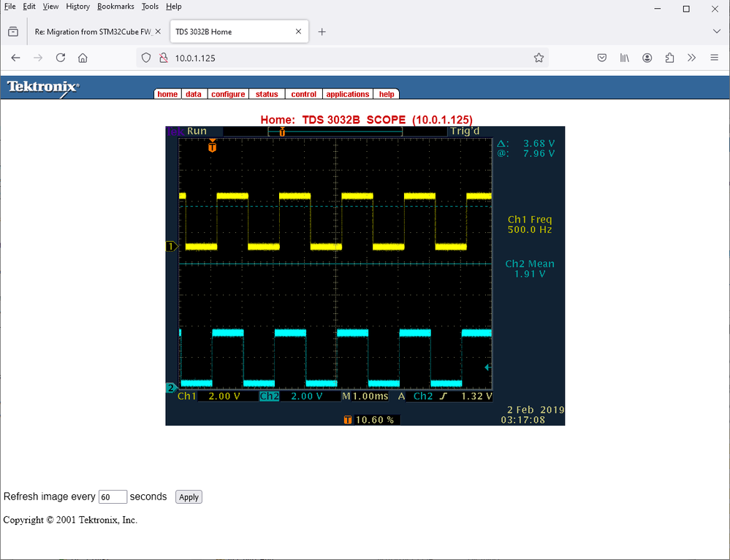The image size is (730, 560).
Task: Maximize the browser window
Action: (x=686, y=8)
